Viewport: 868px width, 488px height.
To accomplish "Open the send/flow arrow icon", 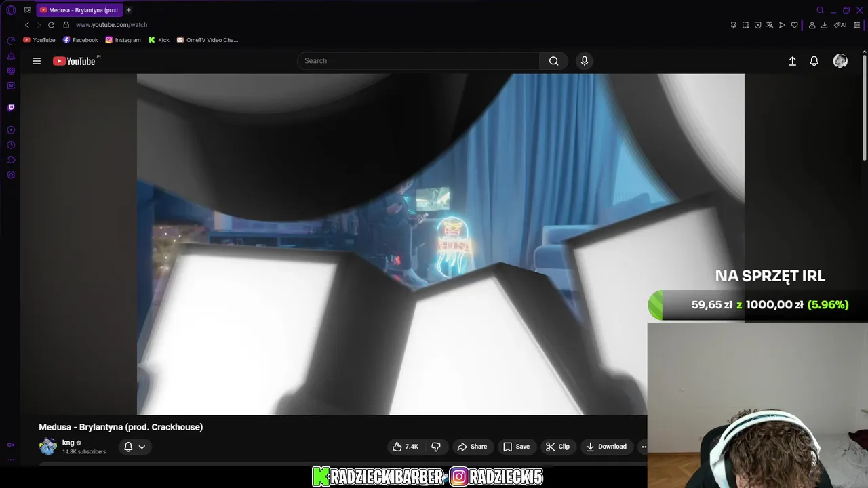I will coord(782,25).
